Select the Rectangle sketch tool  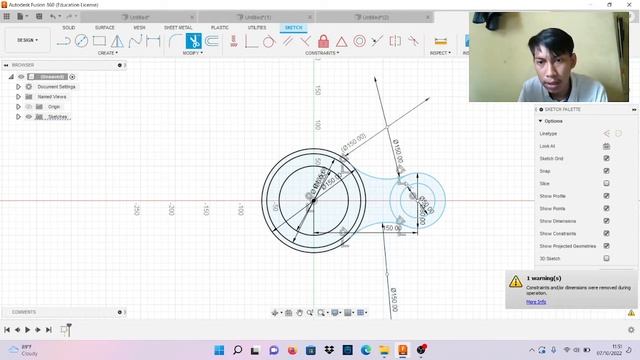coord(99,41)
